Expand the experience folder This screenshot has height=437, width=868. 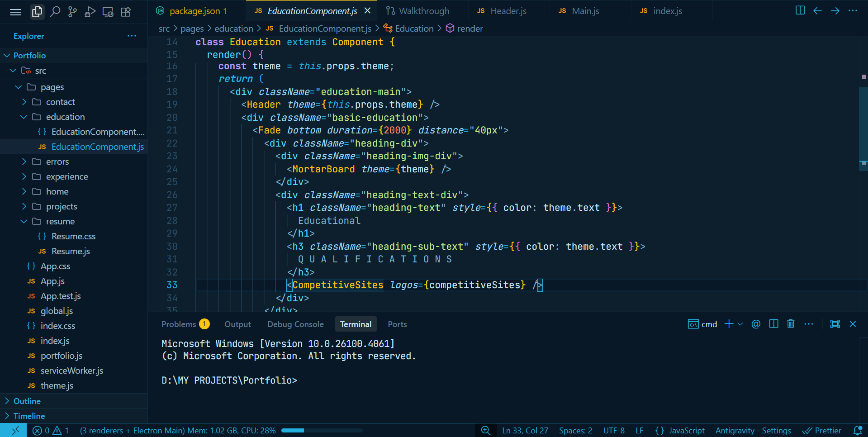[x=24, y=176]
